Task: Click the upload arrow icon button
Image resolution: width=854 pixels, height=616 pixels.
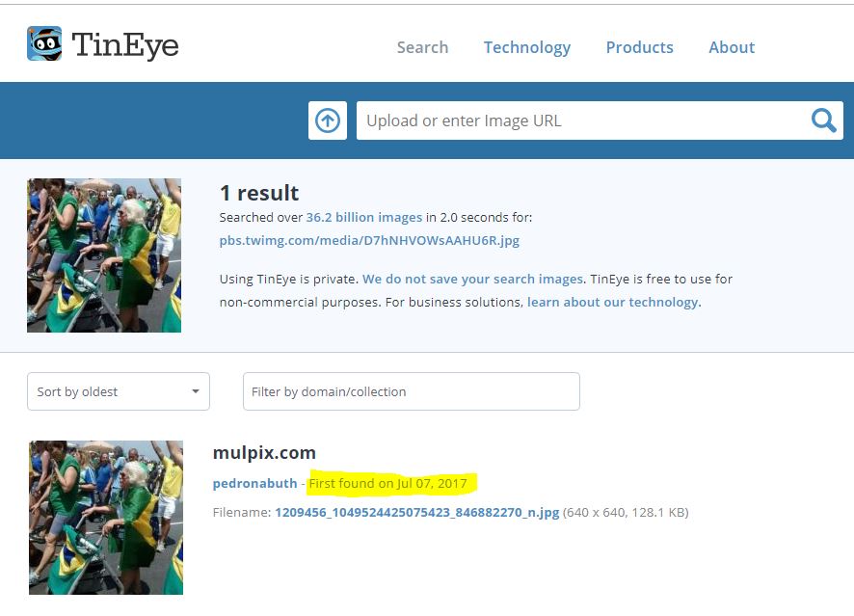Action: 328,121
